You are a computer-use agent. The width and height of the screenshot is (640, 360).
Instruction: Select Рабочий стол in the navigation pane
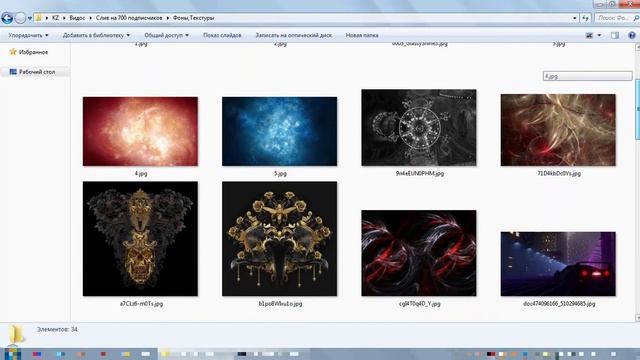[37, 72]
